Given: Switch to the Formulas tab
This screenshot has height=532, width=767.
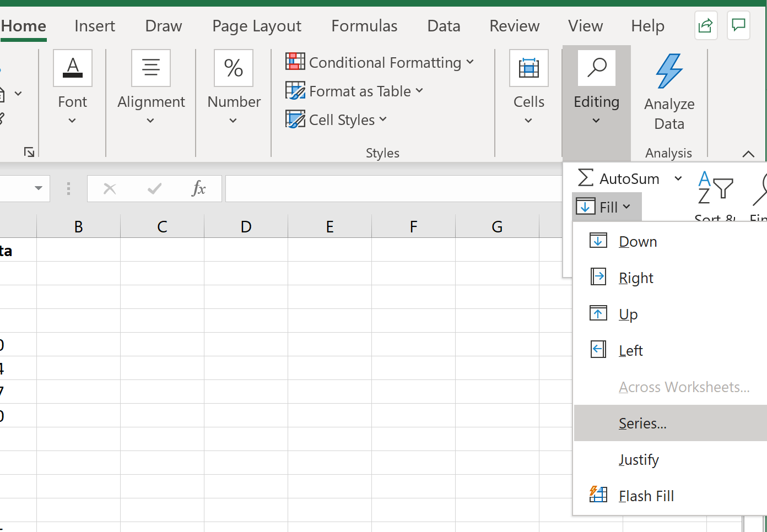Looking at the screenshot, I should [x=364, y=26].
